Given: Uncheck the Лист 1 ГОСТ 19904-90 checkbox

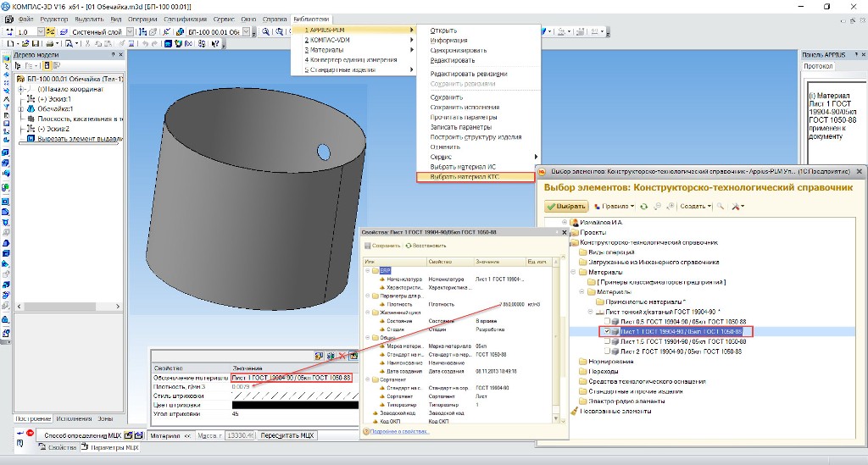Looking at the screenshot, I should coord(607,331).
